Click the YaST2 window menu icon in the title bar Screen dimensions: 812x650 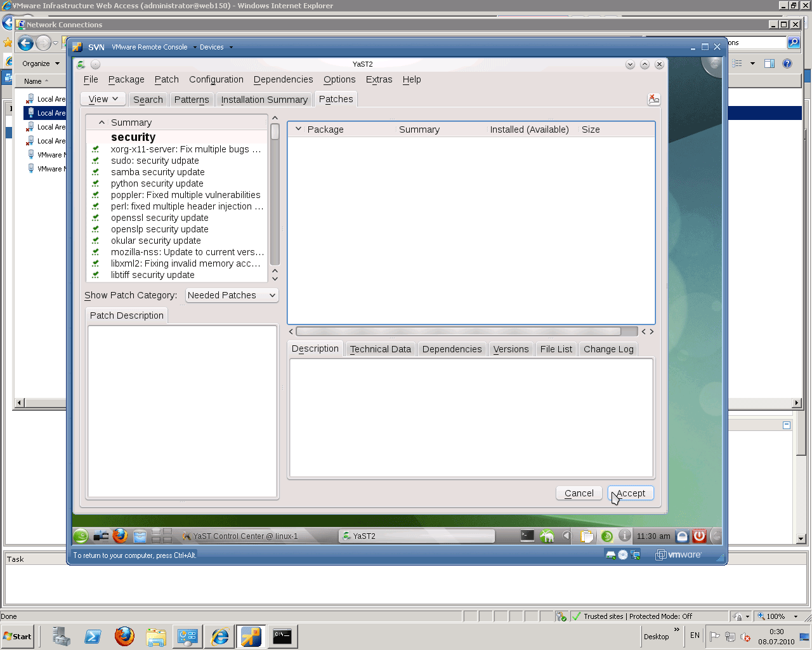coord(81,64)
